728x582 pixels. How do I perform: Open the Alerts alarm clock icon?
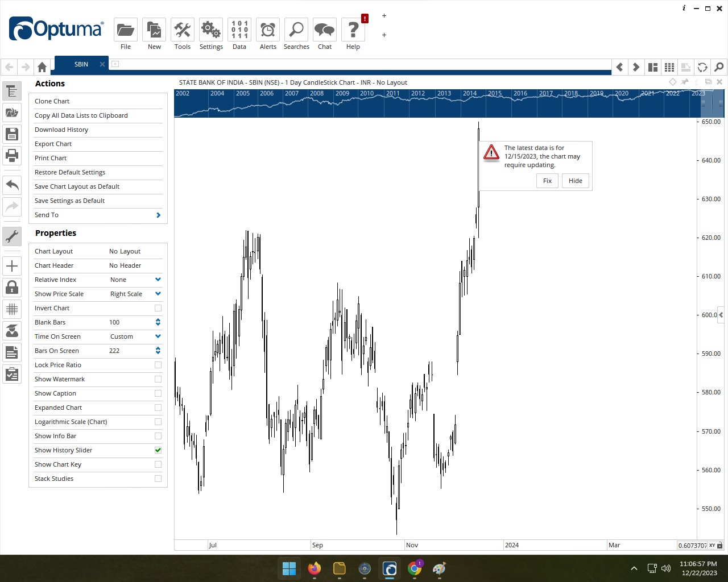(268, 30)
